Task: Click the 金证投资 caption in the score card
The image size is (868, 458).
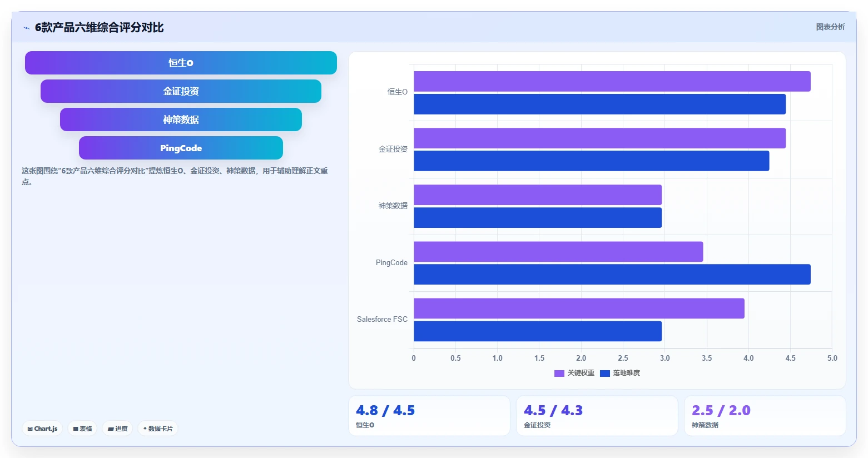Action: coord(537,425)
